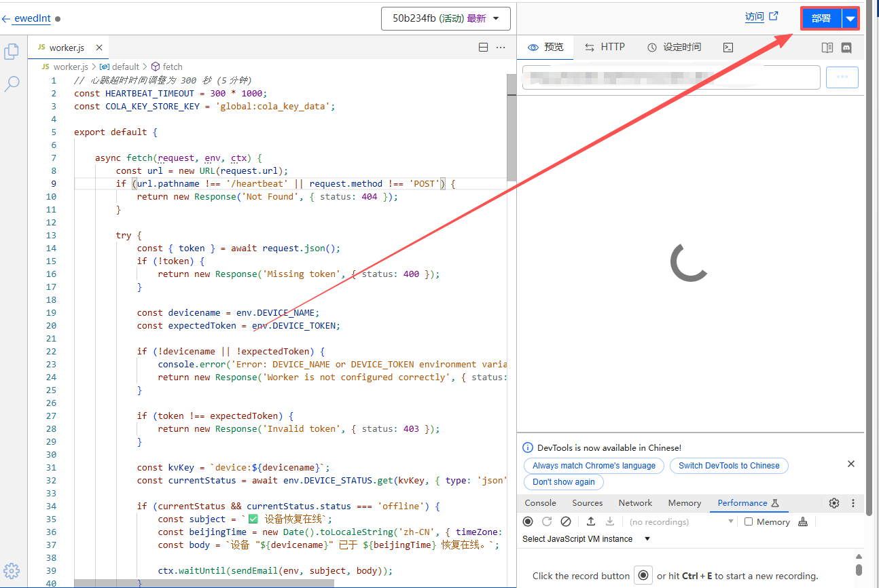Screen dimensions: 879x588
Task: Open the DevTools Sources tab
Action: pos(588,503)
